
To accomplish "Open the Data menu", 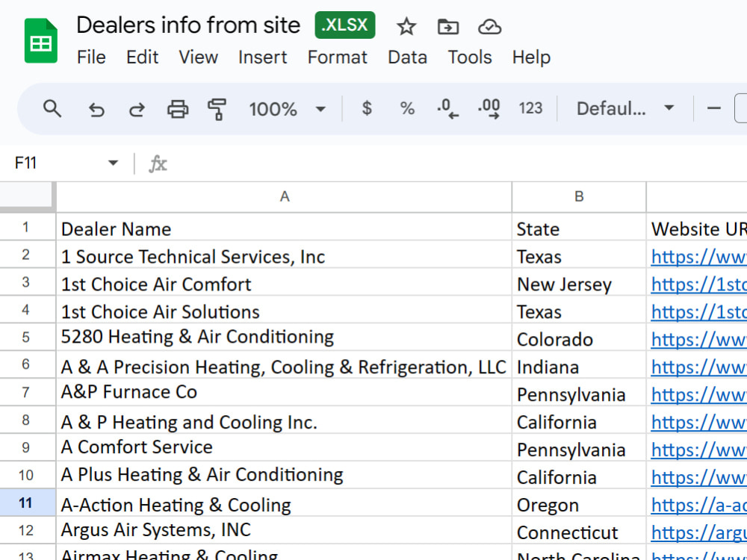I will (407, 57).
